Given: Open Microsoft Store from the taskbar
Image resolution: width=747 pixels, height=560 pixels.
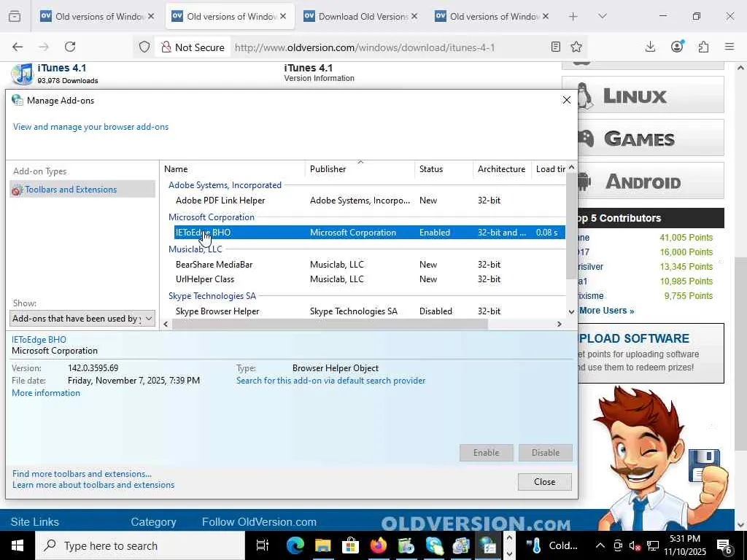Looking at the screenshot, I should (350, 545).
